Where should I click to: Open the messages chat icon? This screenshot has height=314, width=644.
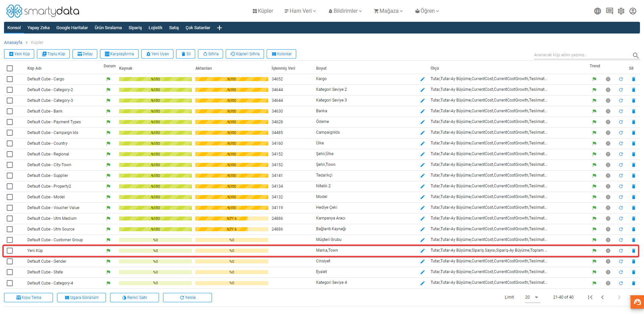609,11
